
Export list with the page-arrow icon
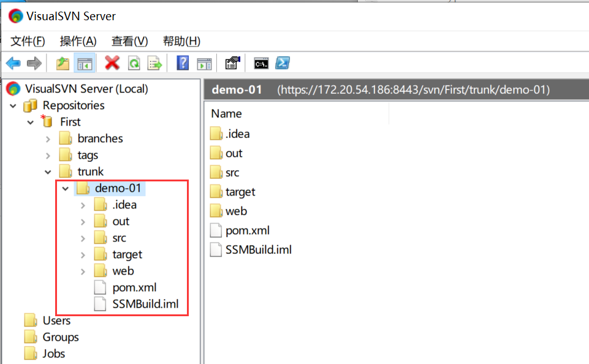pyautogui.click(x=154, y=63)
